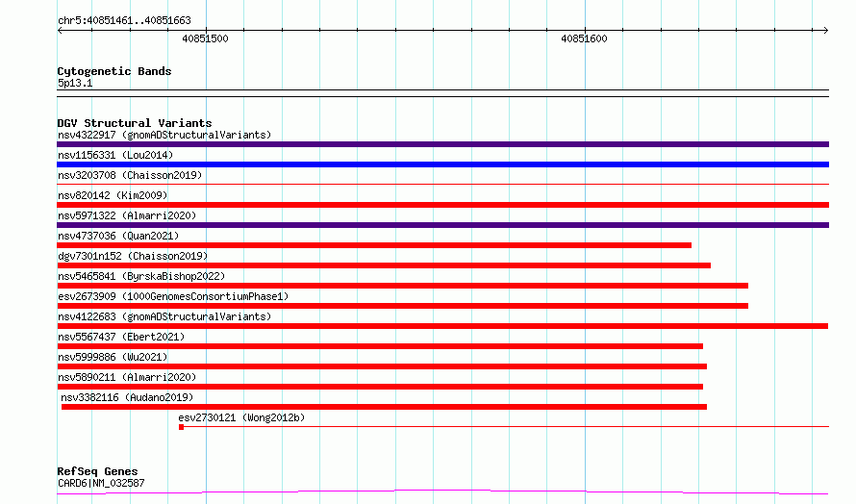This screenshot has height=504, width=856.
Task: Click the red bar under nsv3382116
Action: tap(385, 407)
